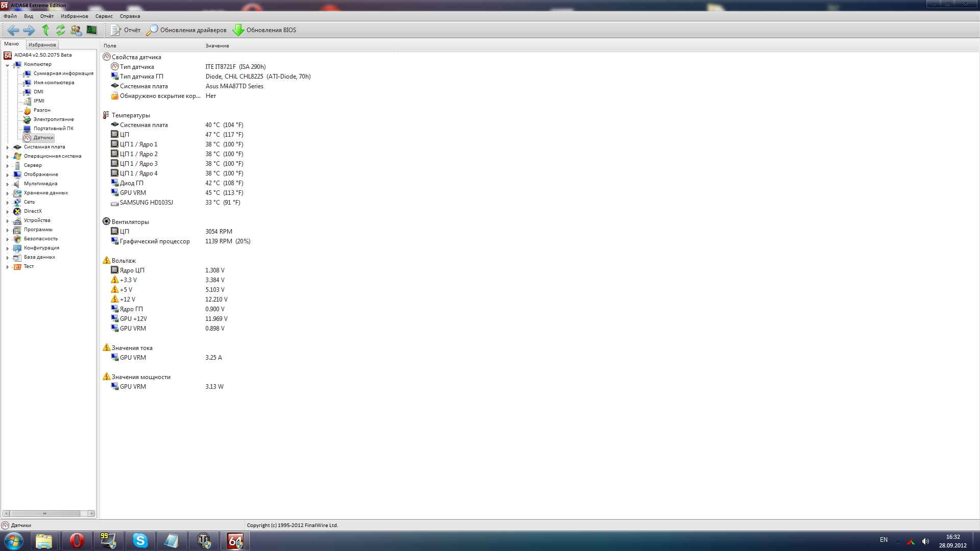The height and width of the screenshot is (551, 980).
Task: Click the green Up arrow icon
Action: click(x=45, y=30)
